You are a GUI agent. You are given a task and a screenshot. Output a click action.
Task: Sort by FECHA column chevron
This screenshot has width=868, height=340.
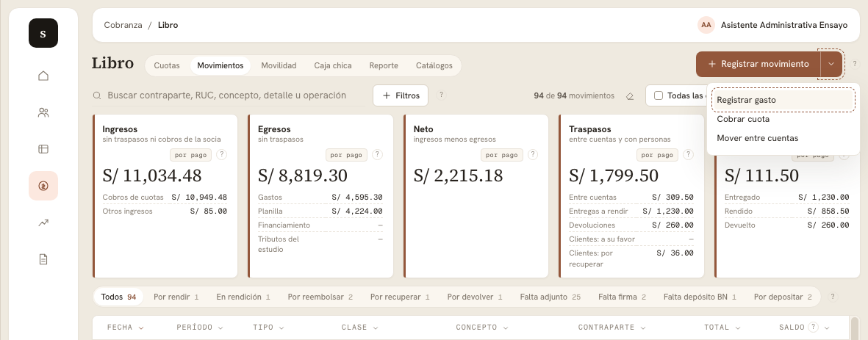coord(140,328)
